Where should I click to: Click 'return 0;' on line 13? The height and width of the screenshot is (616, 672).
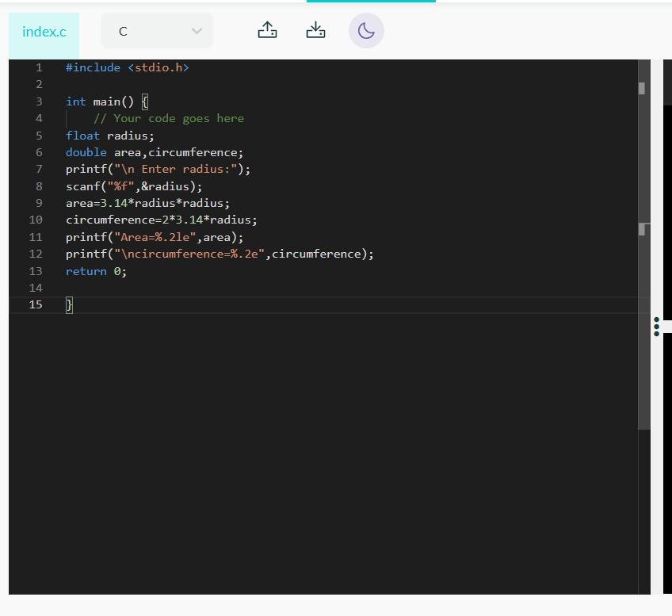(x=96, y=271)
